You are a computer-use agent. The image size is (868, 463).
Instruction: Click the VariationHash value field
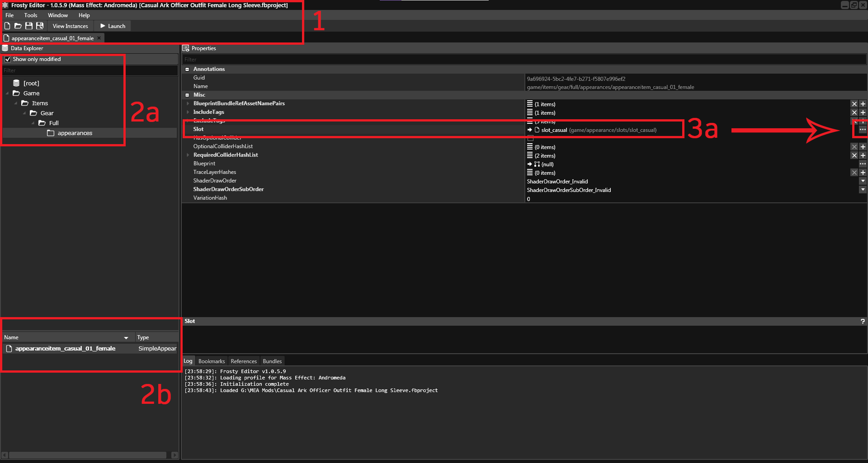[x=695, y=199]
